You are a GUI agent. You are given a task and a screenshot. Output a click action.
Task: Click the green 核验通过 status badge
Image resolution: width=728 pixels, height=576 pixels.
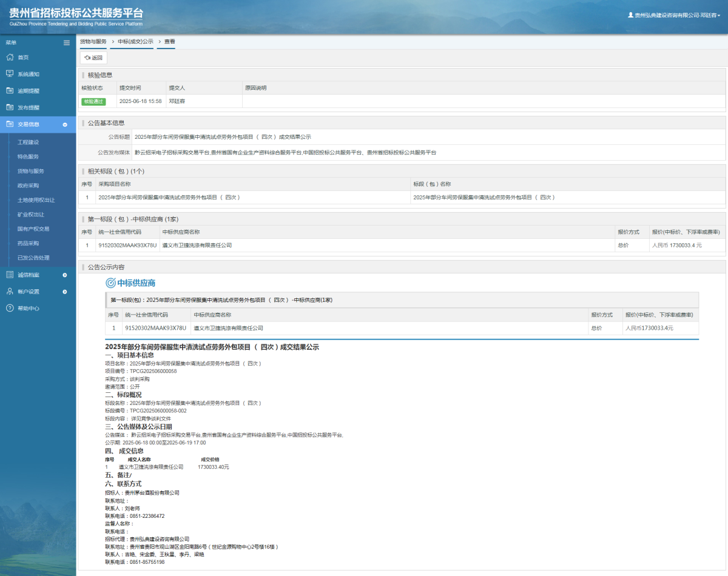point(93,101)
